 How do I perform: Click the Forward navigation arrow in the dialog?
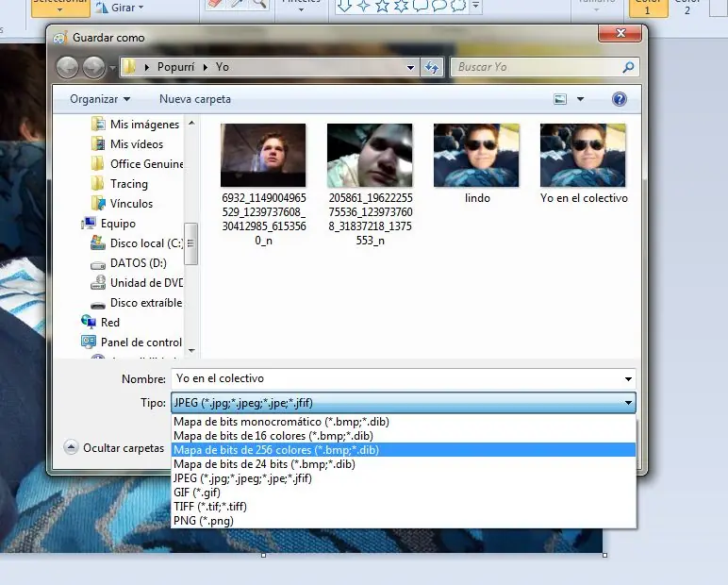[x=93, y=67]
